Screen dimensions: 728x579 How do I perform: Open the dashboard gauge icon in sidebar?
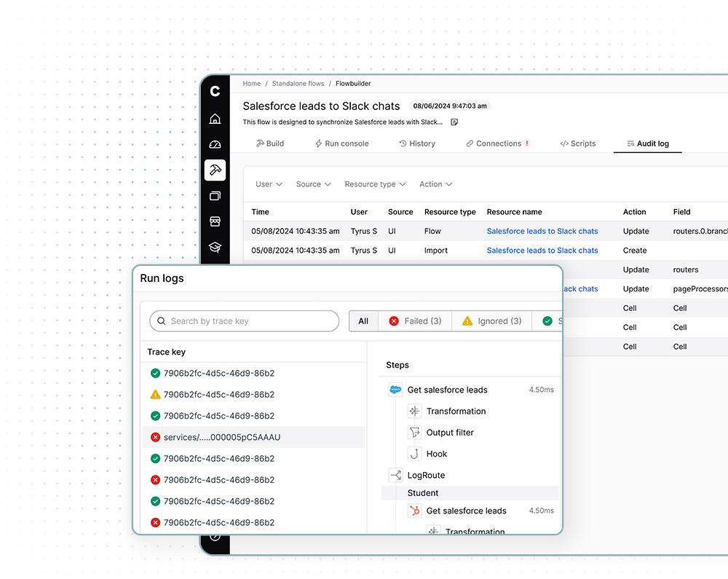point(215,145)
